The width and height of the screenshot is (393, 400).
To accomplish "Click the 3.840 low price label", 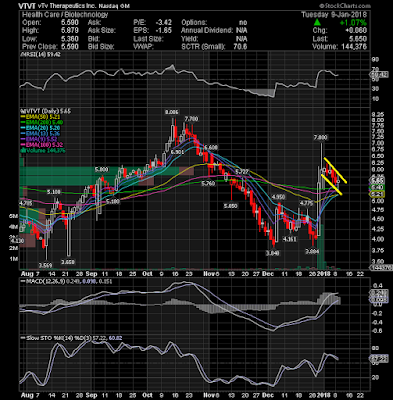I will [273, 253].
